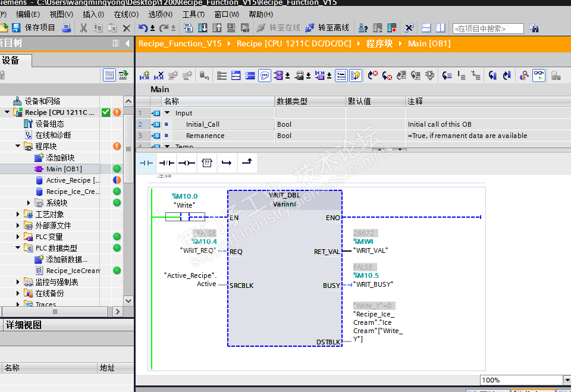Expand the 工艺对象 tree node

coord(18,214)
